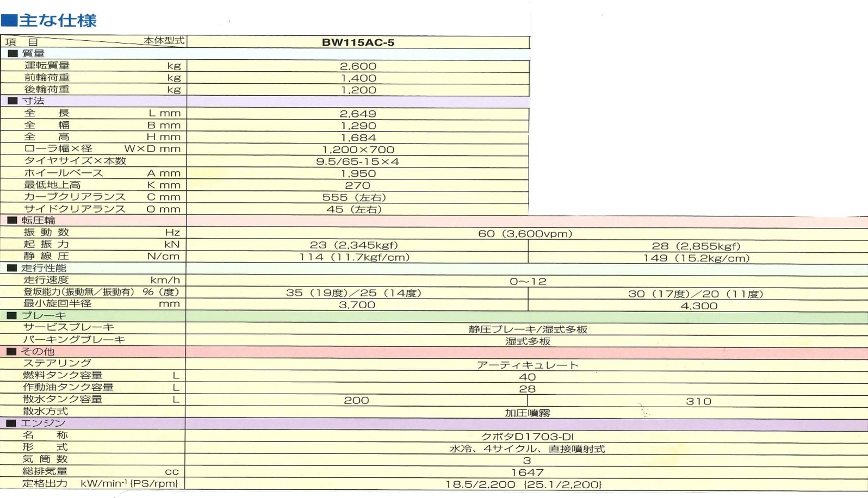Viewport: 868px width, 498px height.
Task: Click the 最低地上高 row label
Action: click(x=52, y=185)
